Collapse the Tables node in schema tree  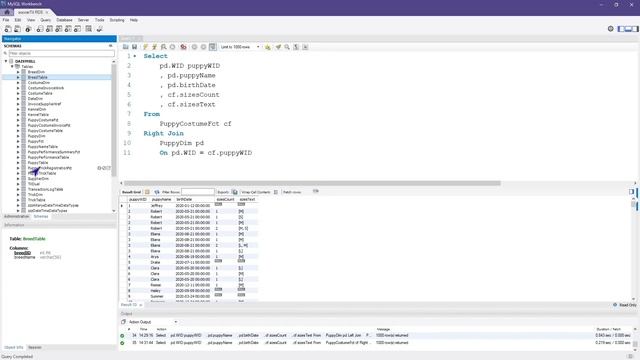(x=12, y=66)
